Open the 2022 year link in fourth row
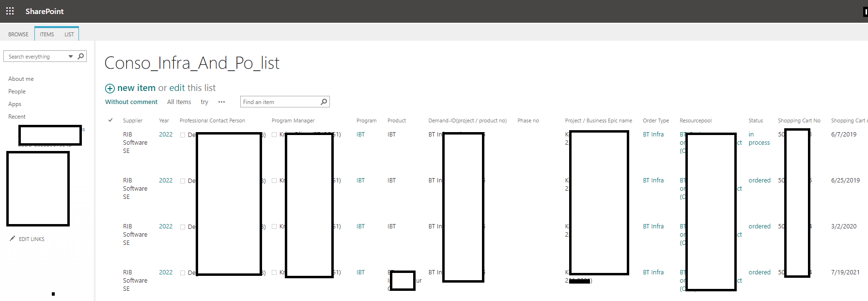The width and height of the screenshot is (868, 301). (x=166, y=272)
